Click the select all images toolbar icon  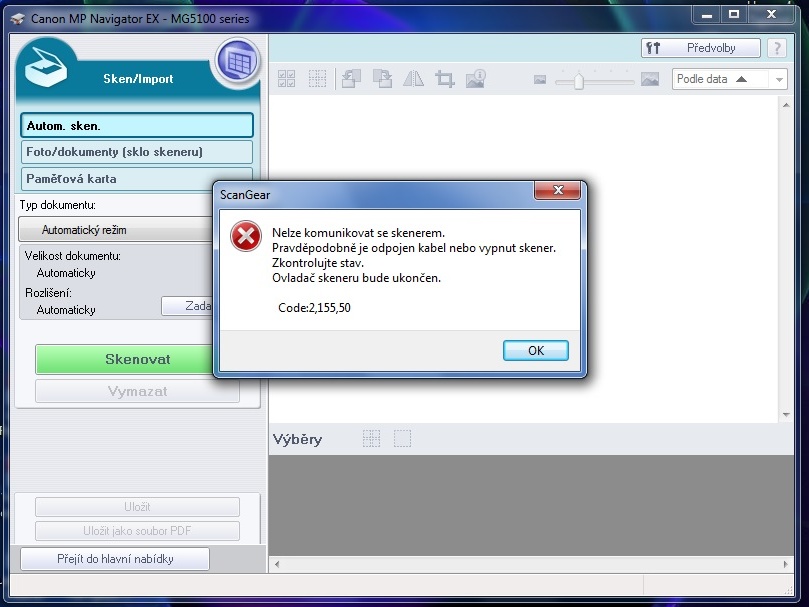[287, 79]
